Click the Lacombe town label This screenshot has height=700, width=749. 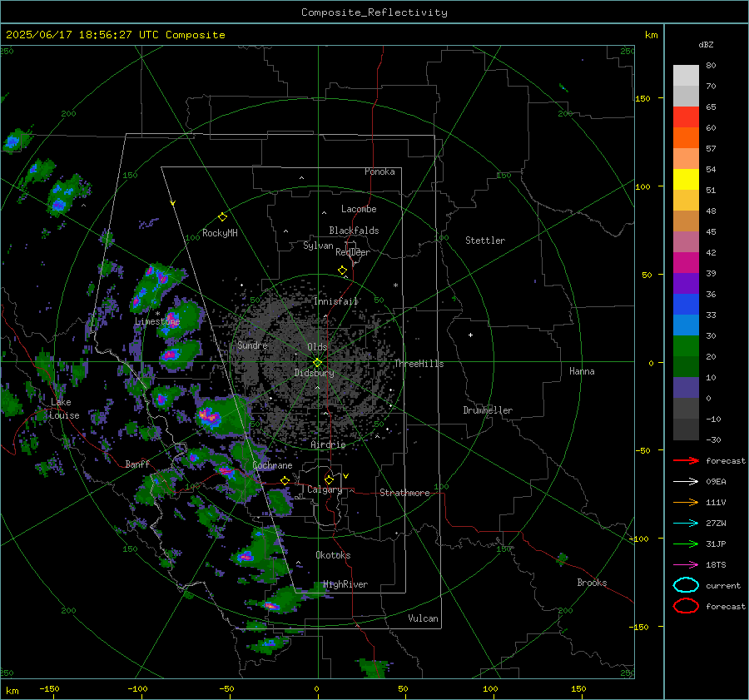[359, 209]
